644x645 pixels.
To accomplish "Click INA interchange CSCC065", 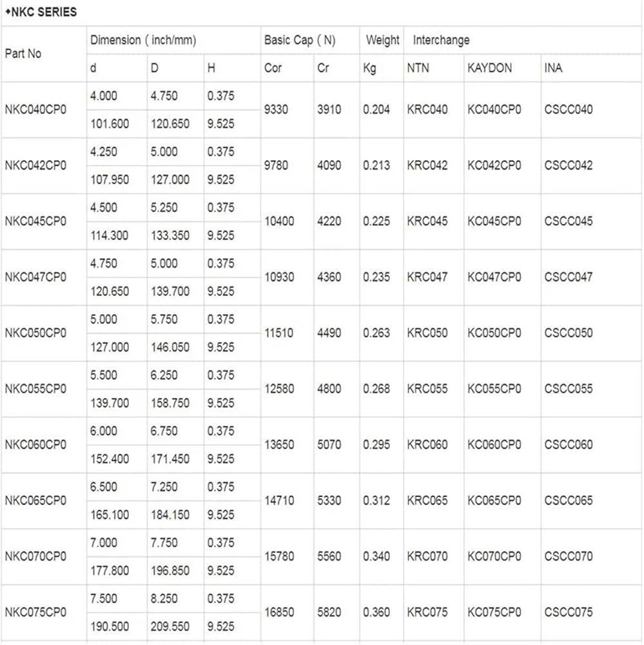I will [x=569, y=501].
